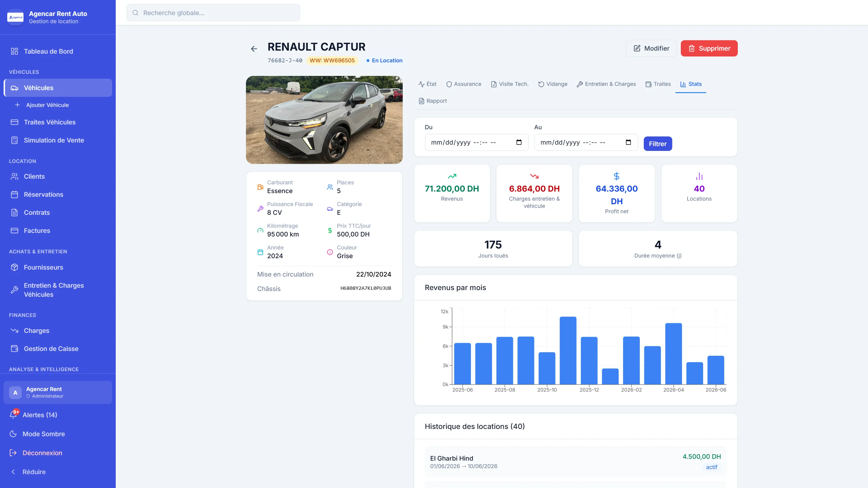Viewport: 868px width, 488px height.
Task: Click the calendar icon beside Réservations
Action: 14,194
